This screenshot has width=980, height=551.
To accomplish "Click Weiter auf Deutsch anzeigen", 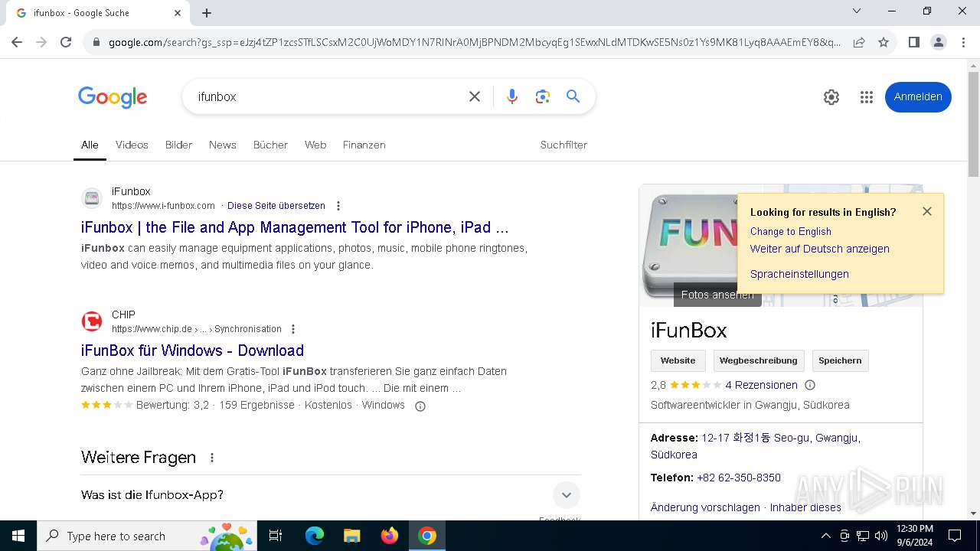I will click(x=820, y=249).
